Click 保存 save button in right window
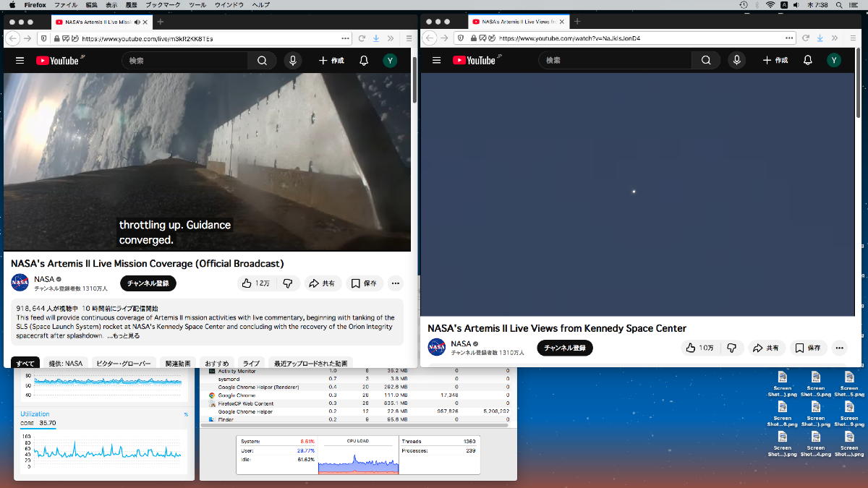The image size is (868, 488). coord(808,348)
